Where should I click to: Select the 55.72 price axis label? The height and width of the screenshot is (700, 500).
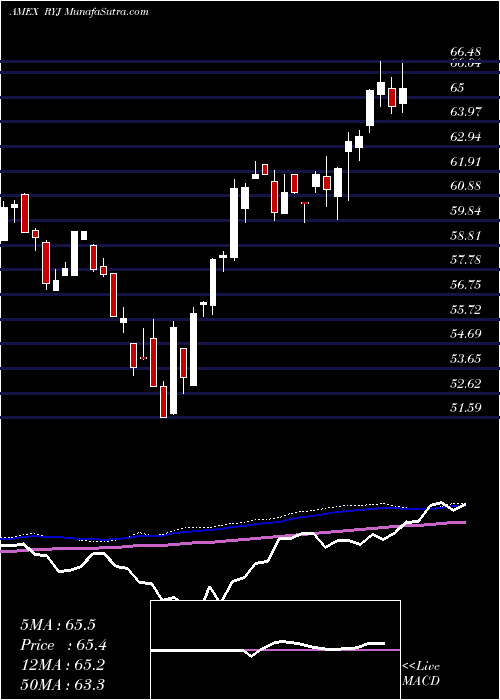coord(466,309)
